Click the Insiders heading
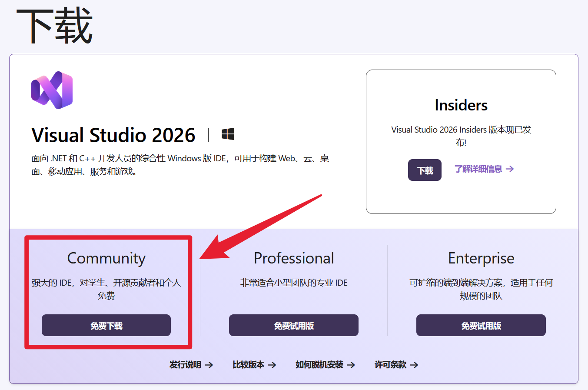This screenshot has width=588, height=390. point(461,105)
